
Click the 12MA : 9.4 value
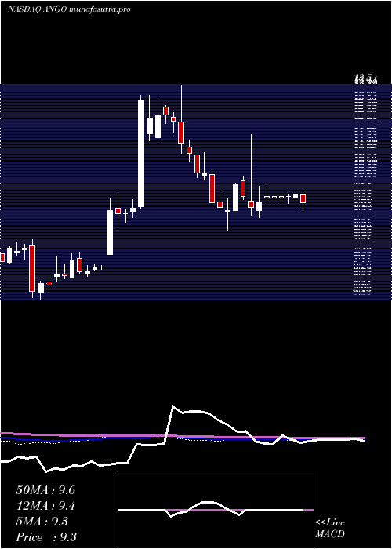pos(45,506)
